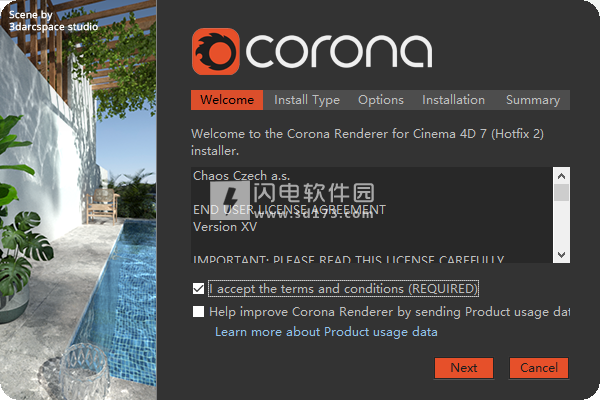Uncheck the accept terms and conditions checkbox
600x400 pixels.
[x=198, y=289]
